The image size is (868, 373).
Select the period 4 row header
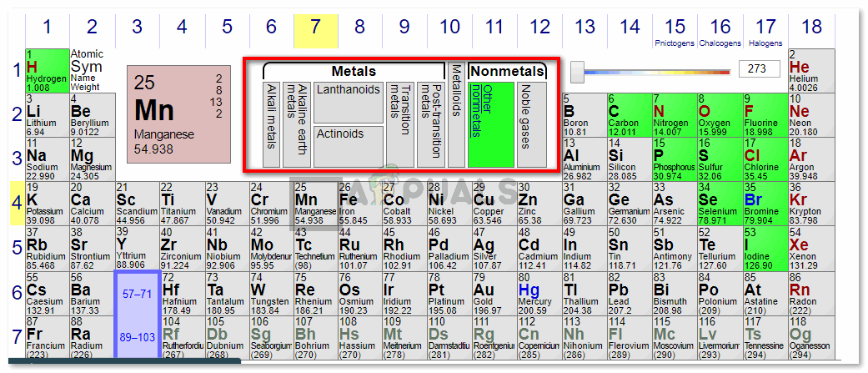(x=16, y=204)
